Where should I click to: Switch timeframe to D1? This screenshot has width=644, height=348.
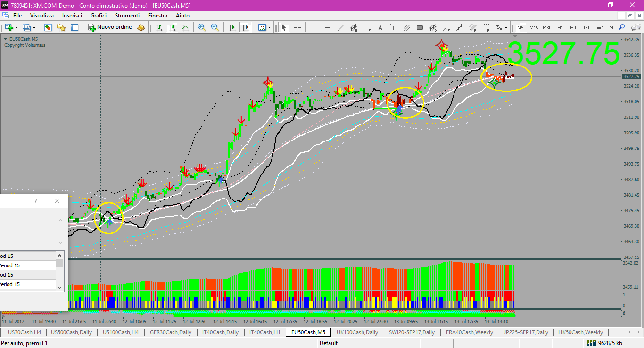586,27
